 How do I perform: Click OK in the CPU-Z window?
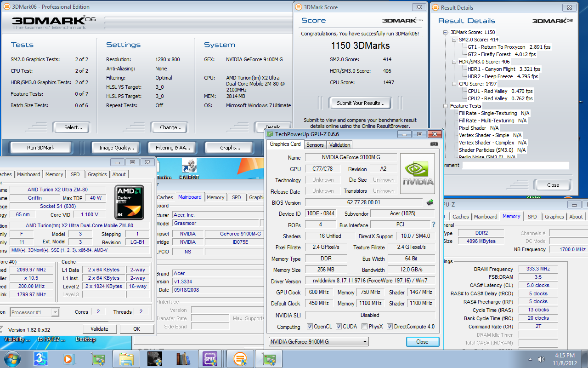click(137, 329)
